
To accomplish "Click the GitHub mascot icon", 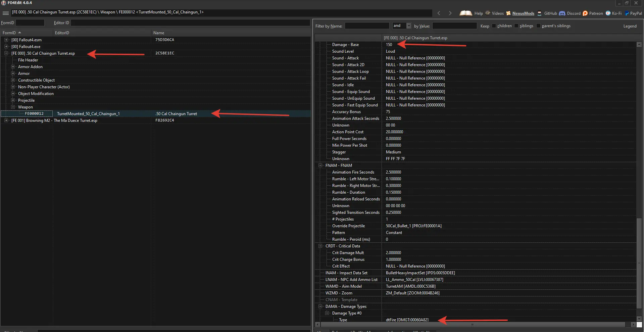I will [x=539, y=13].
